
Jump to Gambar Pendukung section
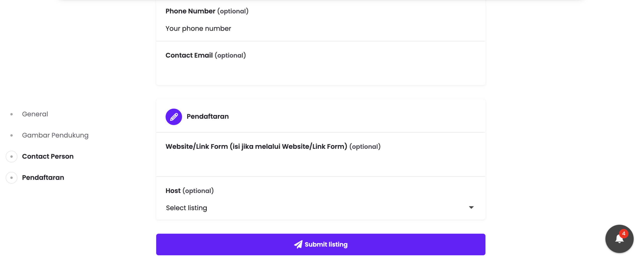[55, 135]
